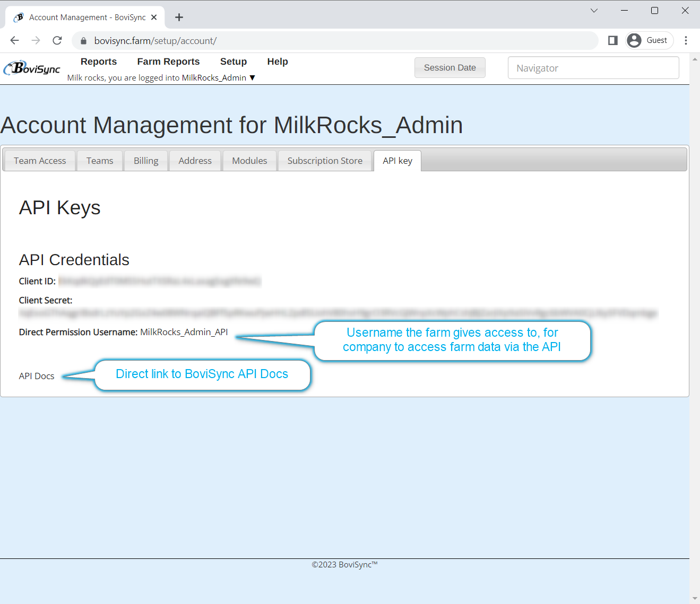Focus the Navigator search field
This screenshot has height=604, width=700.
(593, 68)
